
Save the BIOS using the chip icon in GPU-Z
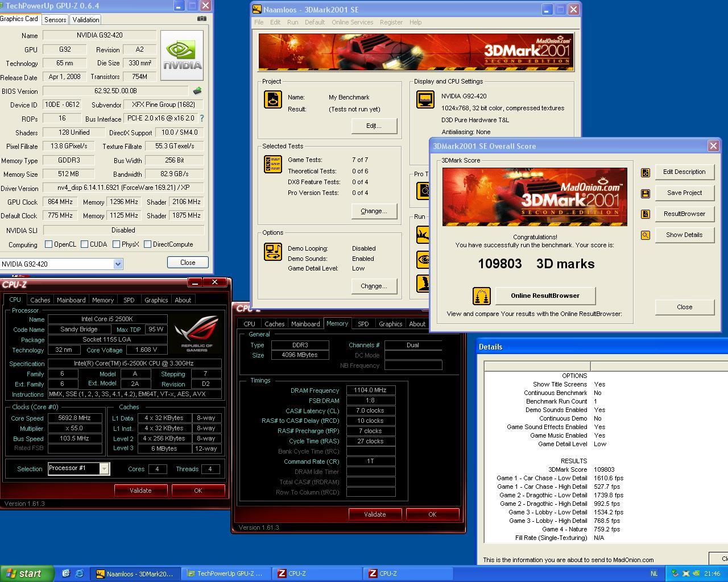(x=197, y=91)
